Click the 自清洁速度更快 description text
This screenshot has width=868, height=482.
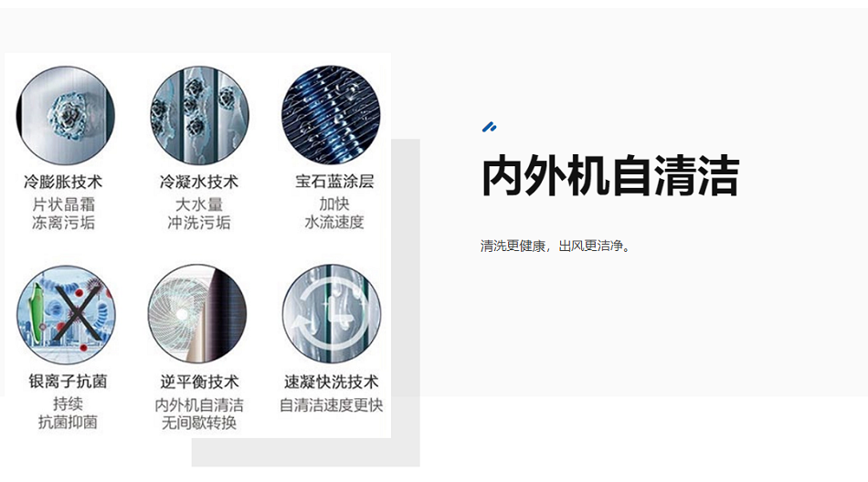pyautogui.click(x=331, y=405)
